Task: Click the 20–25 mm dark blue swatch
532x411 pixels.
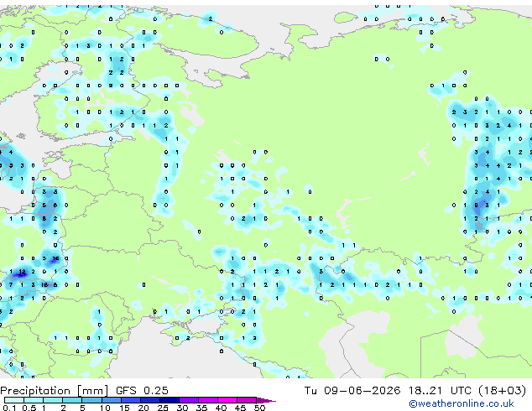Action: pos(150,400)
